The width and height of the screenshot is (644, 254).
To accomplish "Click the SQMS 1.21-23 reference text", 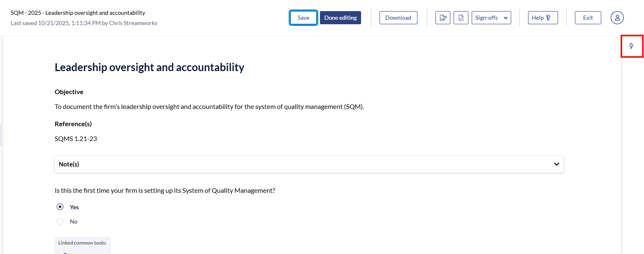I will pyautogui.click(x=76, y=139).
